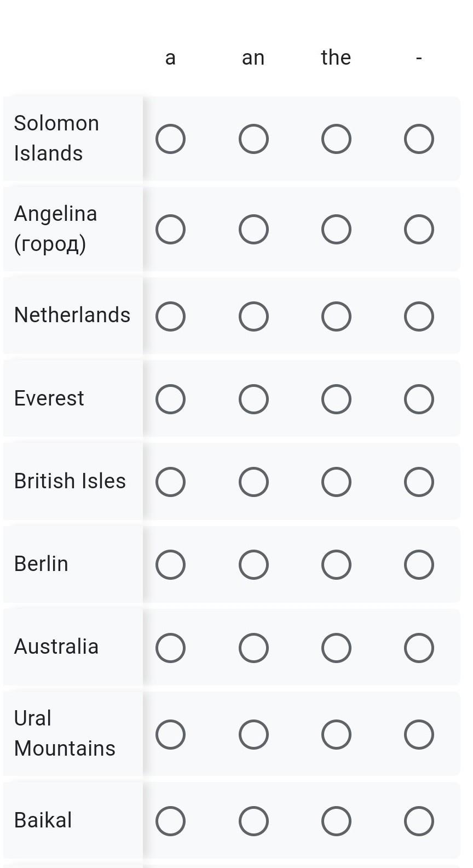
Task: Pick 'a' for Berlin row
Action: click(x=170, y=564)
